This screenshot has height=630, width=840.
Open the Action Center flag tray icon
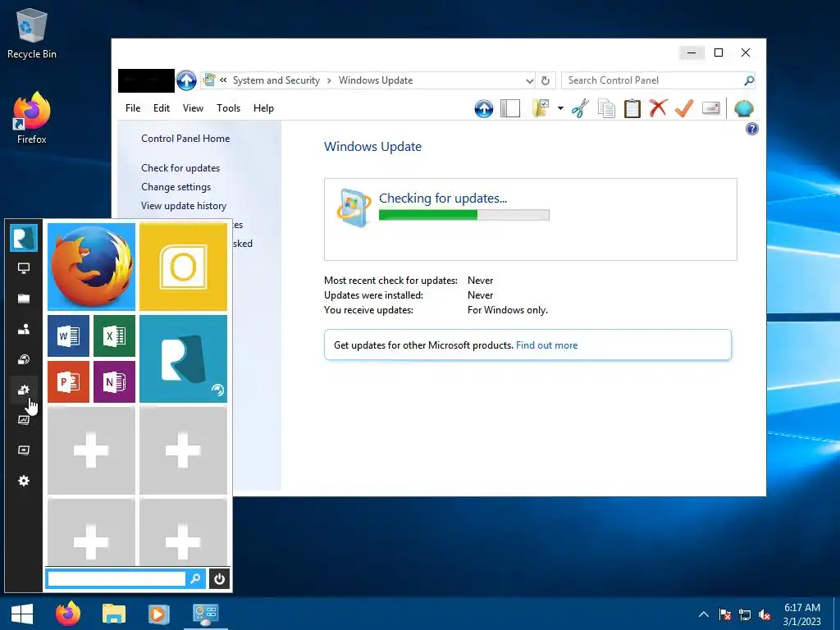725,614
